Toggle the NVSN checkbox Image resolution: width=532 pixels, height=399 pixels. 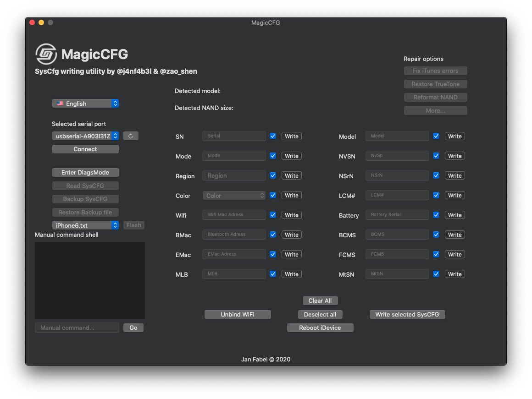coord(436,156)
